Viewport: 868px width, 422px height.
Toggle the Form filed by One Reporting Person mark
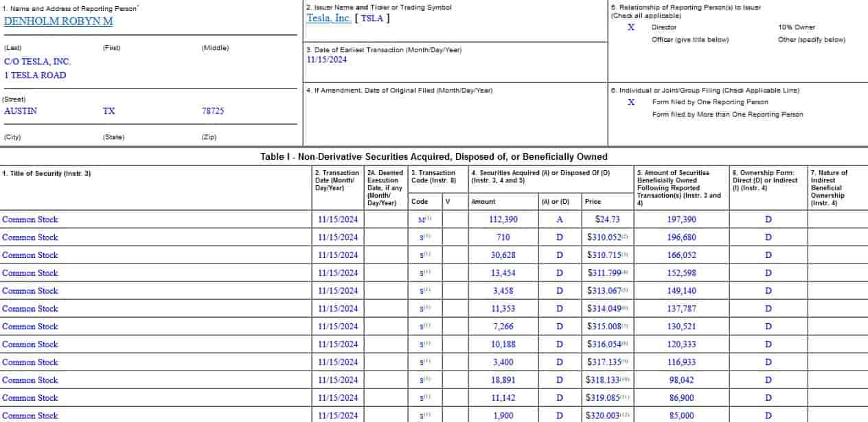click(x=630, y=102)
